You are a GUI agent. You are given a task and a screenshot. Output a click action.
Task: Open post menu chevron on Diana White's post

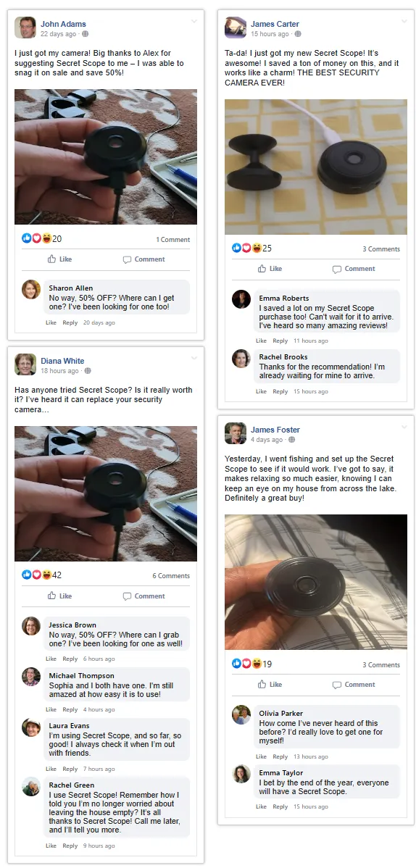click(194, 358)
